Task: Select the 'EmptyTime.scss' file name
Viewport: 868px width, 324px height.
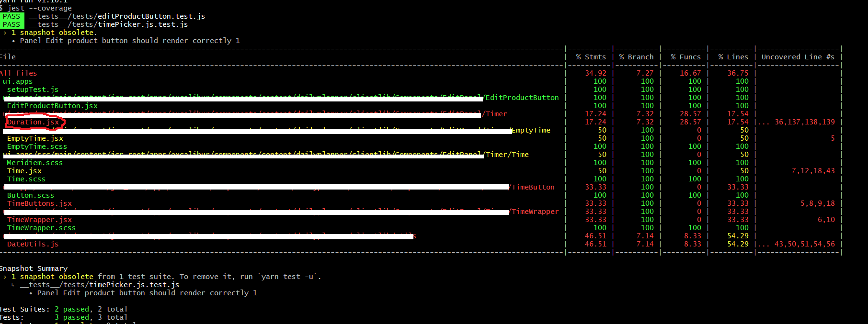Action: 37,146
